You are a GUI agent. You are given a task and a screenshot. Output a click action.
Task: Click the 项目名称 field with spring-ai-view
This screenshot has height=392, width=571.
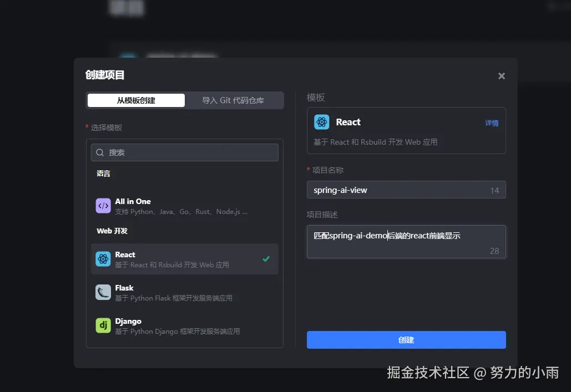[406, 190]
